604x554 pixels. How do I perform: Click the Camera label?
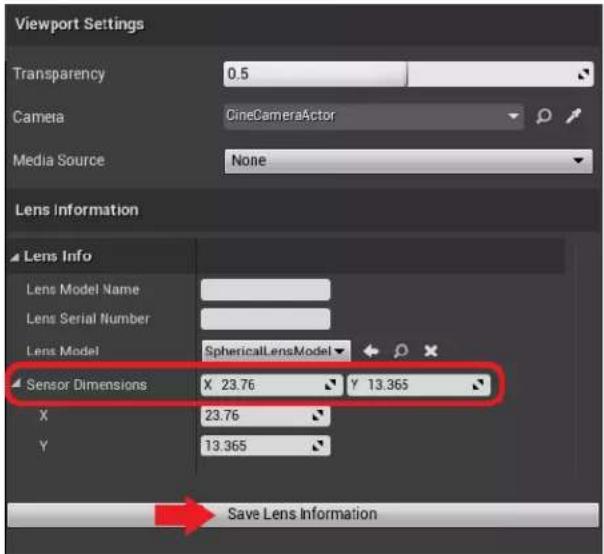coord(38,117)
